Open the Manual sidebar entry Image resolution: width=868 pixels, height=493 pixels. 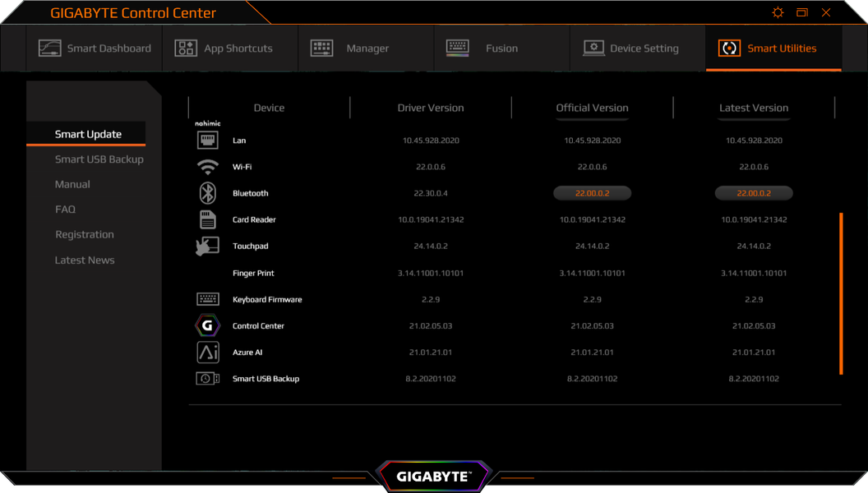[x=72, y=184]
